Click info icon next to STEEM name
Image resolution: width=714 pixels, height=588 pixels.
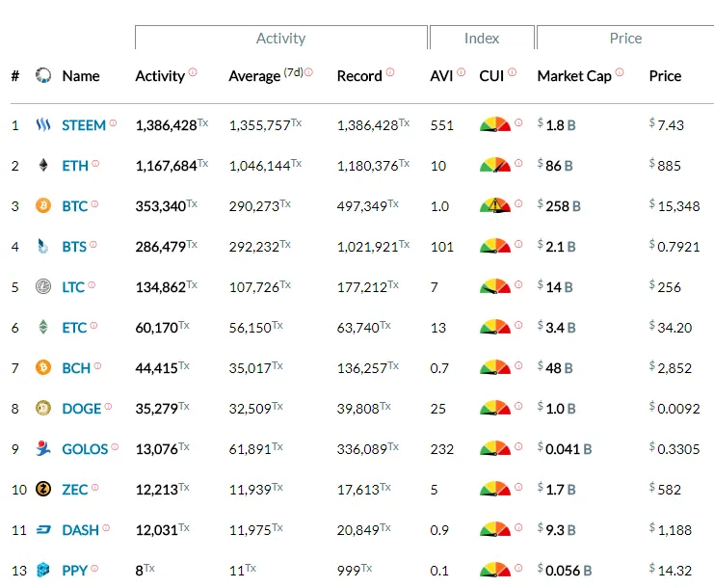tap(113, 122)
